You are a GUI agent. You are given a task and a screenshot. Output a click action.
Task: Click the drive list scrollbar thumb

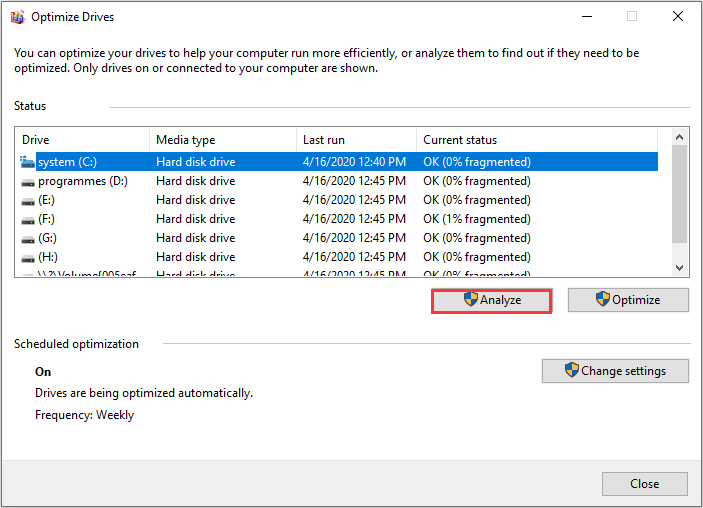pyautogui.click(x=679, y=194)
